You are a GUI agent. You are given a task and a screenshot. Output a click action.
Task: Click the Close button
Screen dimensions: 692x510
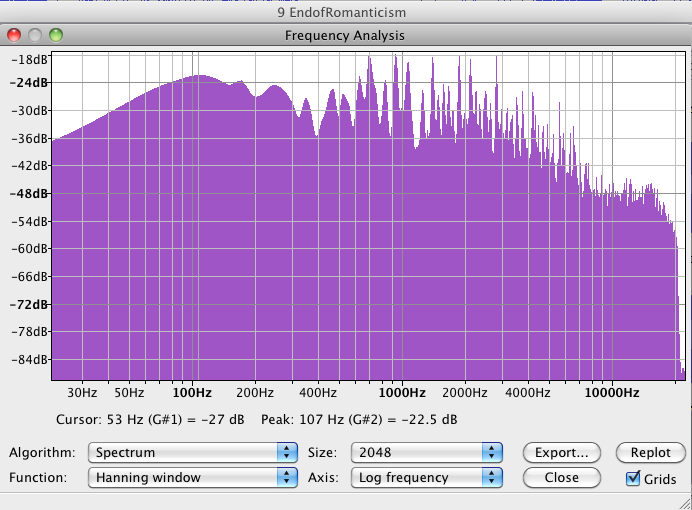tap(562, 477)
